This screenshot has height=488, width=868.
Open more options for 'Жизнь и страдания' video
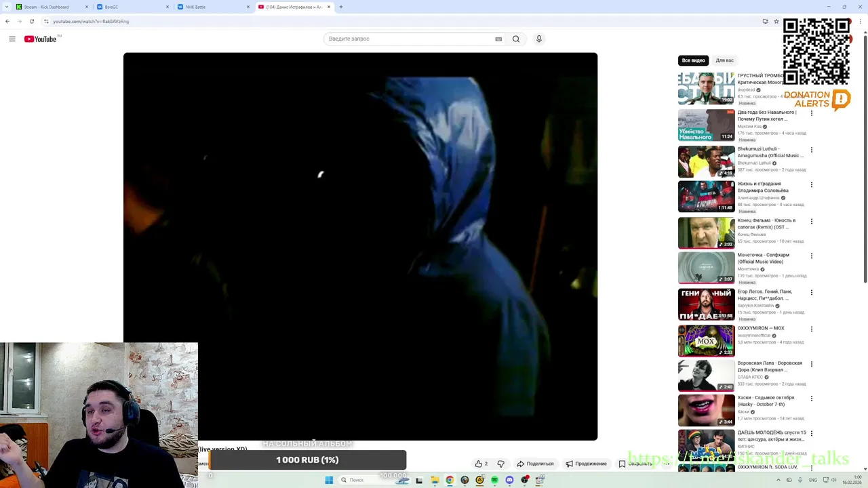pyautogui.click(x=812, y=184)
